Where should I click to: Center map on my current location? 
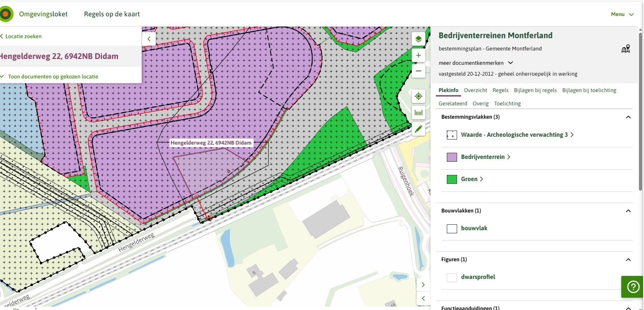pyautogui.click(x=419, y=97)
